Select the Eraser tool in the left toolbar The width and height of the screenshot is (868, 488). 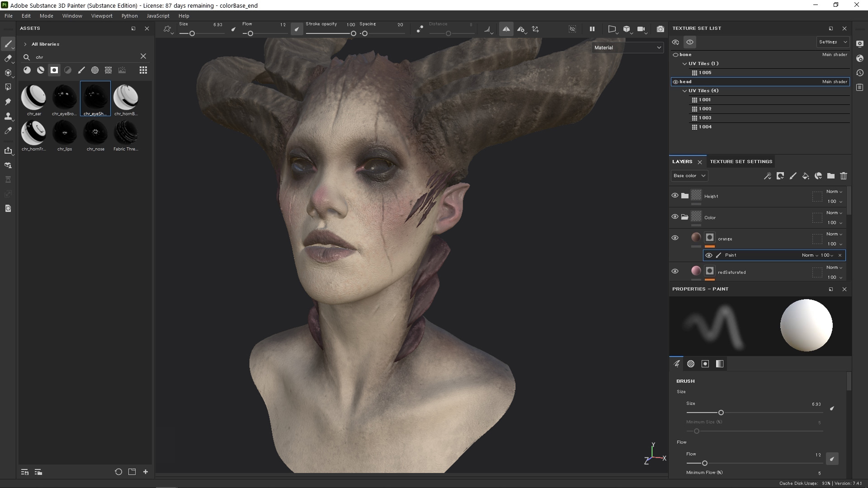pos(8,58)
